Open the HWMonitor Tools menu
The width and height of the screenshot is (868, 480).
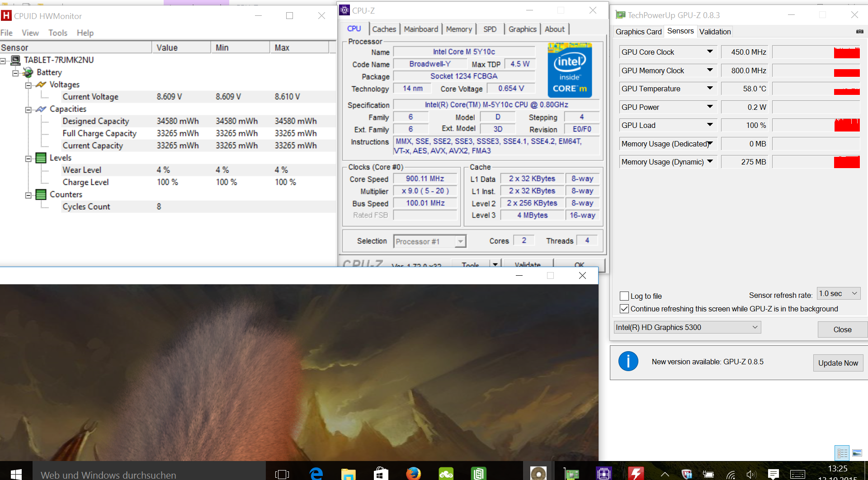[x=58, y=33]
